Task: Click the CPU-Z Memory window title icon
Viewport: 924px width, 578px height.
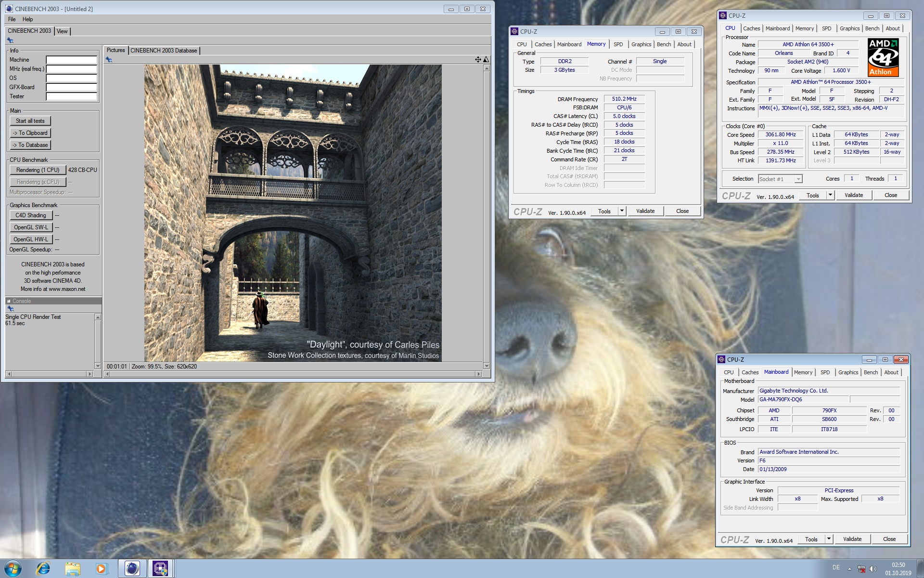Action: tap(514, 31)
